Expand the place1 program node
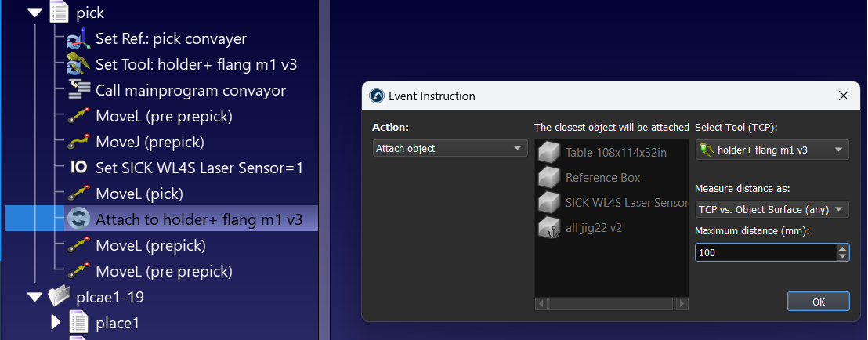Viewport: 868px width, 340px height. click(x=56, y=322)
